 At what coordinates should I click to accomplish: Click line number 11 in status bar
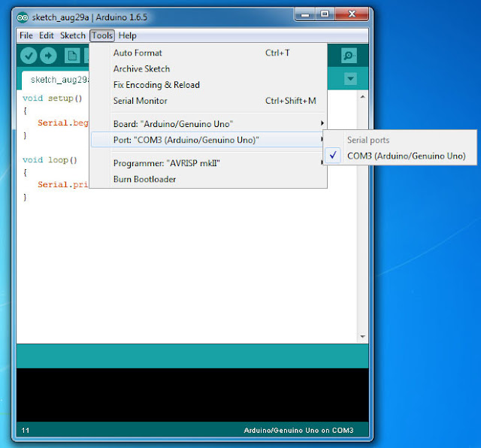pos(25,431)
